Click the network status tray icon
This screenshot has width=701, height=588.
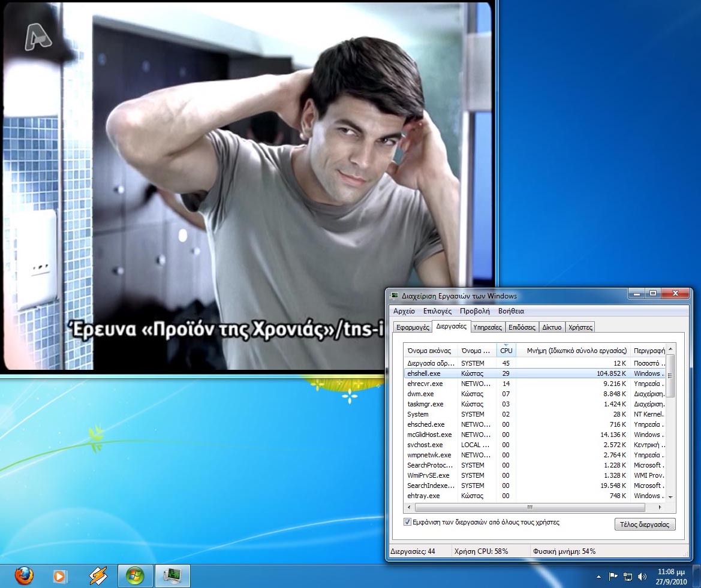[628, 577]
